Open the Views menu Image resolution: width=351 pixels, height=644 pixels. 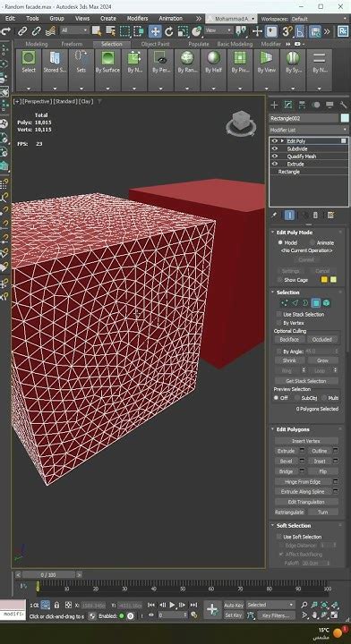click(82, 19)
